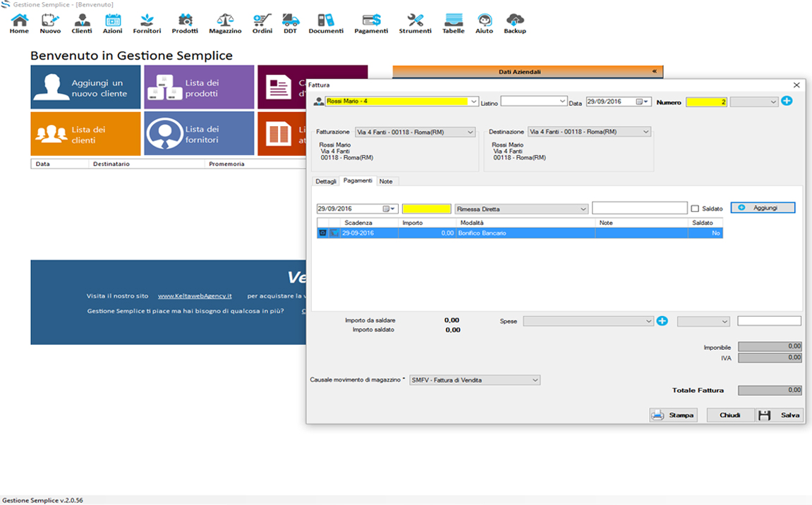
Task: Click the blue plus beside Numero field
Action: pos(787,101)
